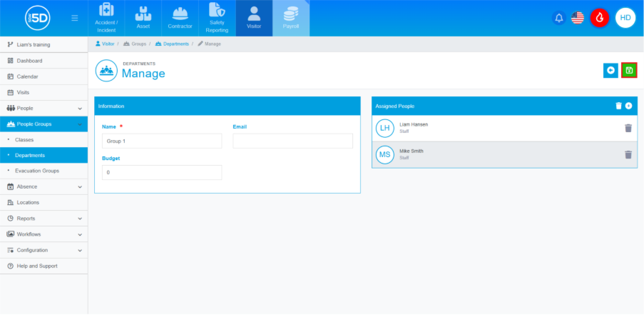Click the green save icon
The image size is (644, 315).
pyautogui.click(x=629, y=70)
